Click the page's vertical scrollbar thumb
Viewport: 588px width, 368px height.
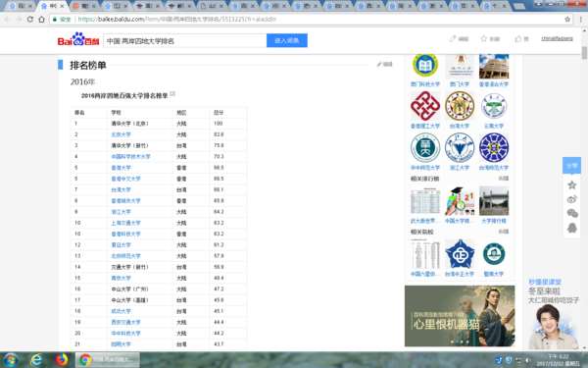click(x=584, y=53)
